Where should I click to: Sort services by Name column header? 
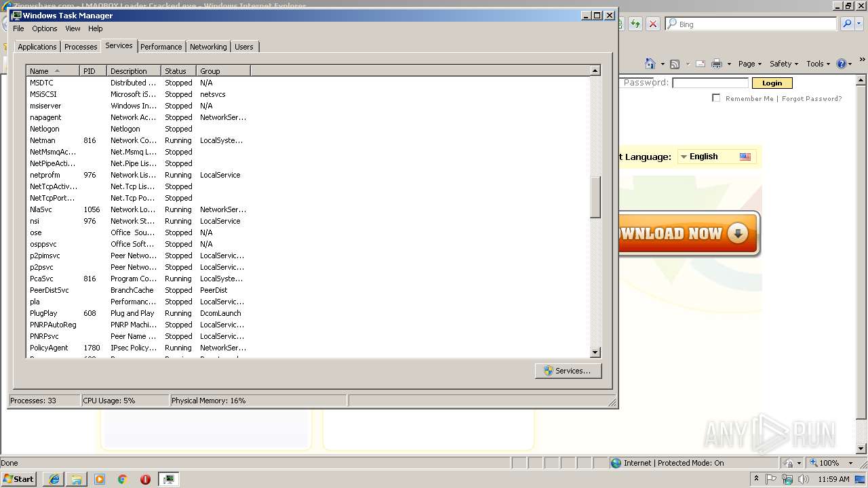(53, 71)
